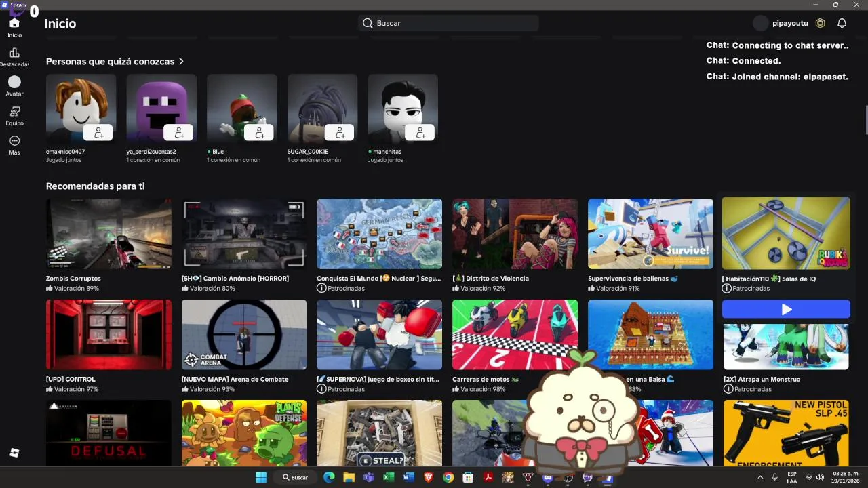Screen dimensions: 868x488
Task: Open taskbar clock and date
Action: click(846, 477)
